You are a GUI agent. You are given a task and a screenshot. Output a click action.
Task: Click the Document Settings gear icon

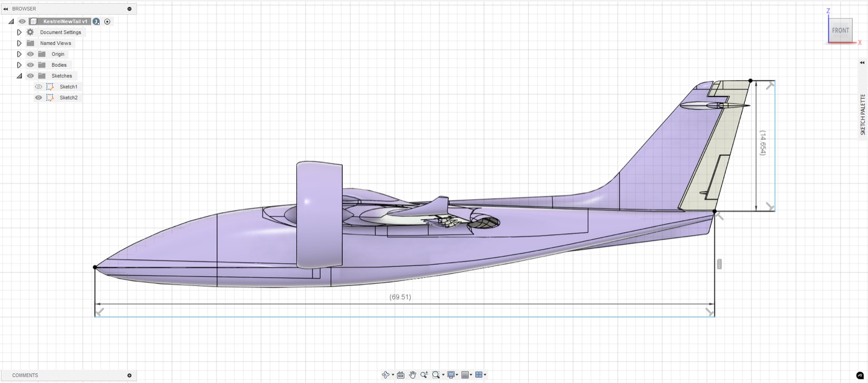coord(30,33)
